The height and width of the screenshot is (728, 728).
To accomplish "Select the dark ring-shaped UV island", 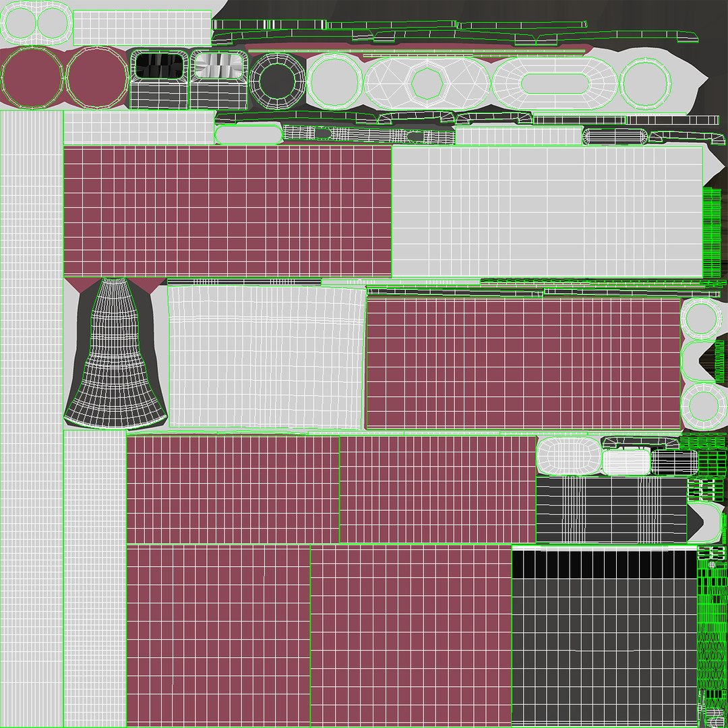I will pyautogui.click(x=277, y=80).
